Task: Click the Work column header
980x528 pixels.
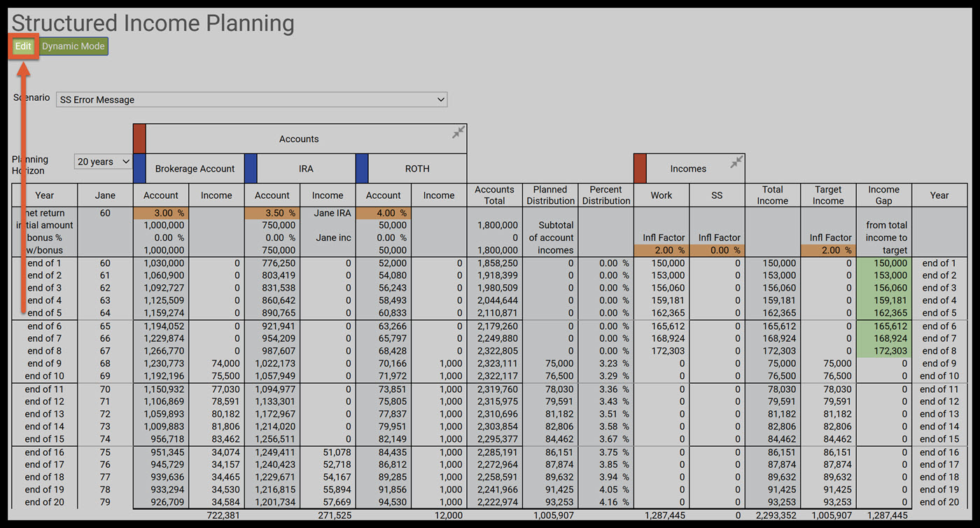Action: coord(661,195)
